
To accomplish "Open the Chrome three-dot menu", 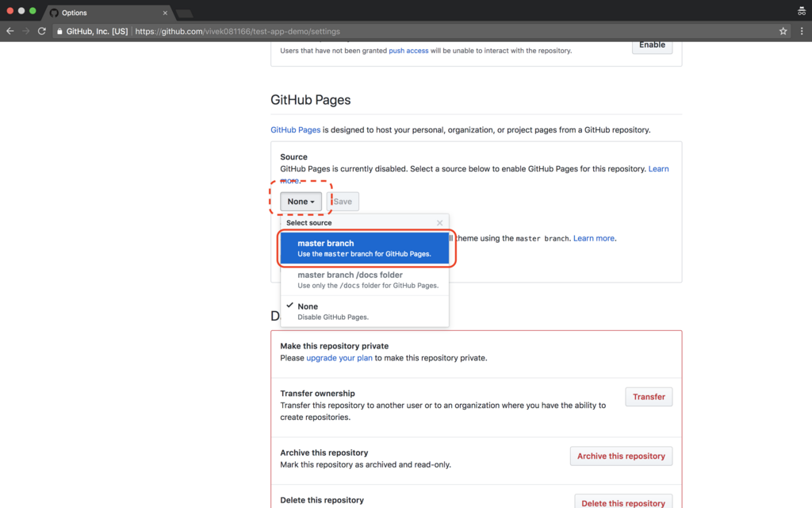I will [802, 31].
